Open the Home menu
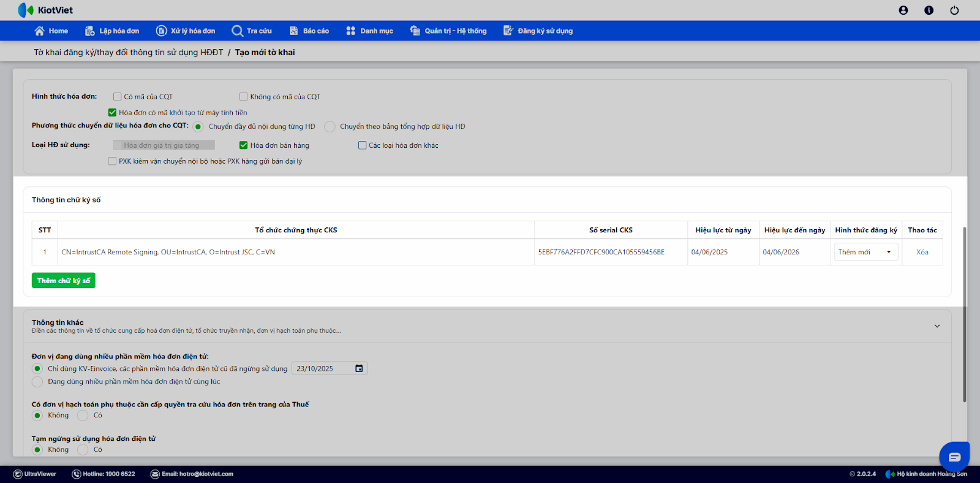The image size is (980, 483). coord(51,31)
